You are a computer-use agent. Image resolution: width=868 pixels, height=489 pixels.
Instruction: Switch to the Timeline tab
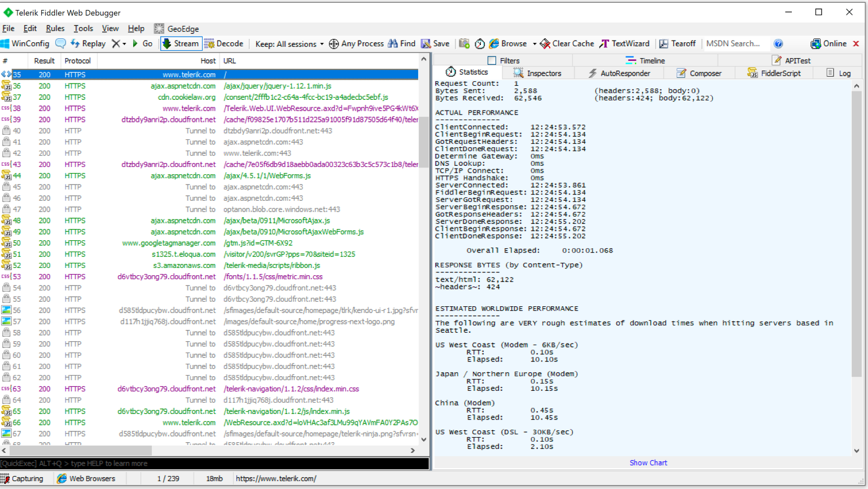(x=646, y=60)
